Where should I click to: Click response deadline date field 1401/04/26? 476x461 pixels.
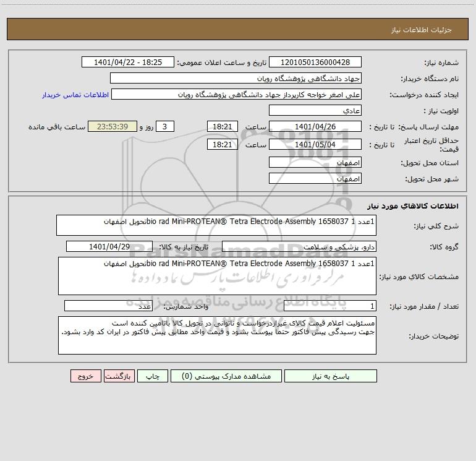315,126
